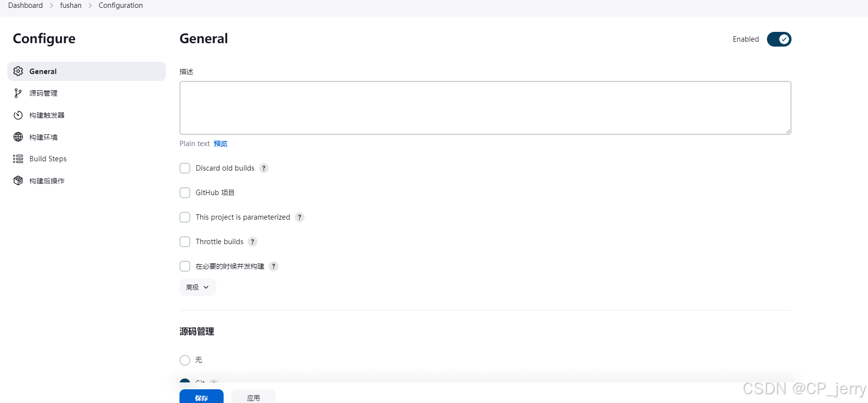Go to the 源码管理 sidebar section
Image resolution: width=868 pixels, height=403 pixels.
click(86, 93)
